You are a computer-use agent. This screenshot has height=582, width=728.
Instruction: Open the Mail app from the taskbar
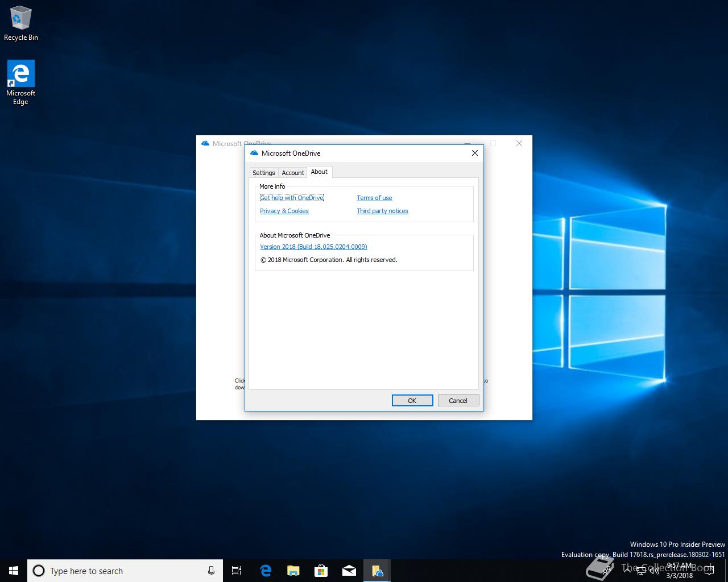point(349,571)
